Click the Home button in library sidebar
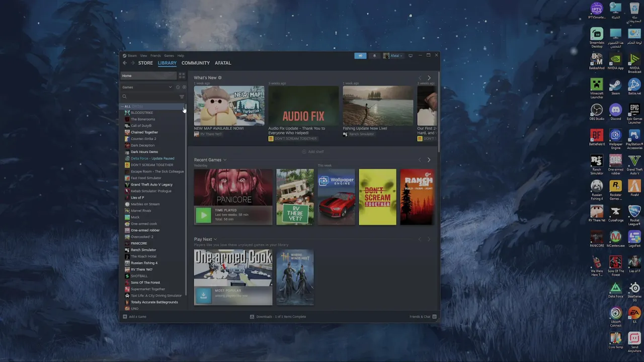This screenshot has height=362, width=644. (149, 76)
